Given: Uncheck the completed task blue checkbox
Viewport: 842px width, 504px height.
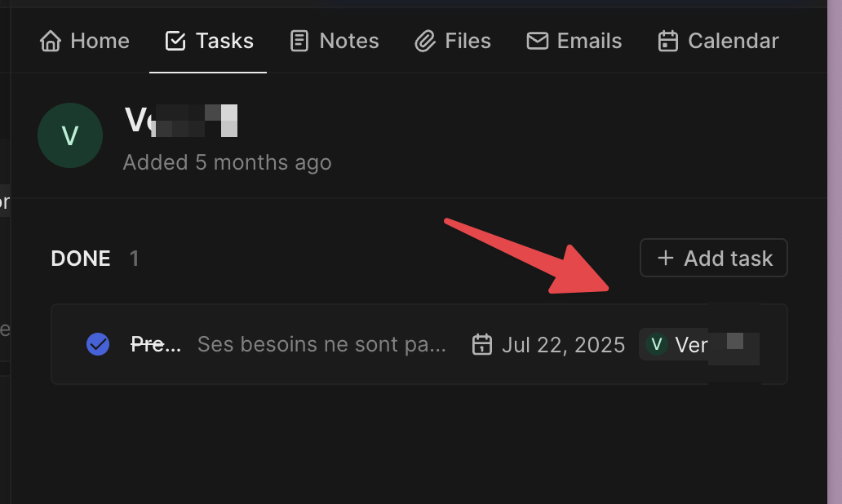Looking at the screenshot, I should 98,344.
